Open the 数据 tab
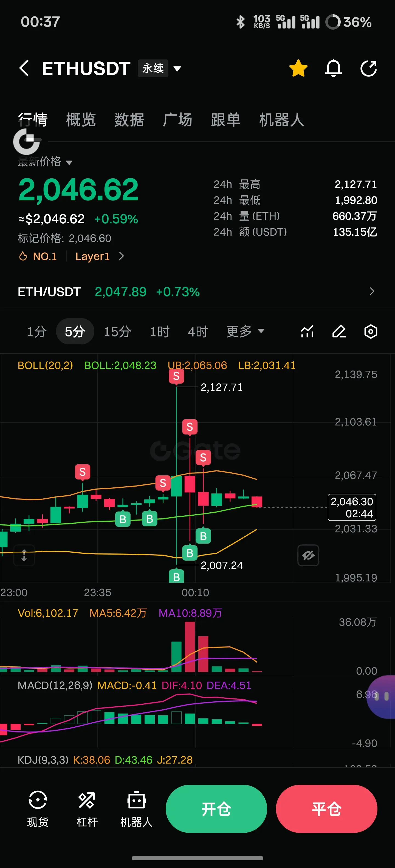This screenshot has width=395, height=868. coord(129,120)
